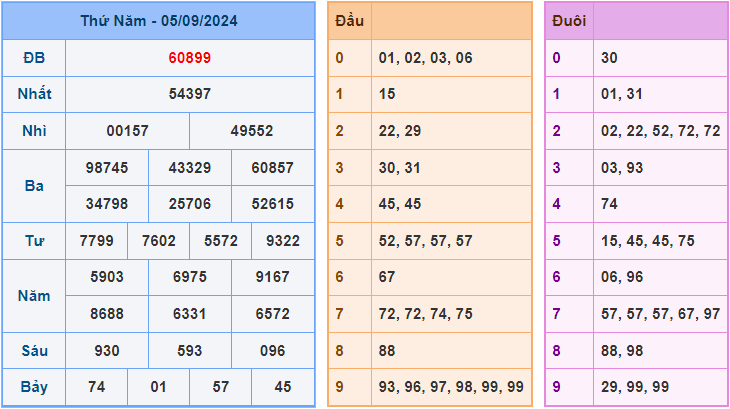Click third prize number 98745
The height and width of the screenshot is (409, 730).
pyautogui.click(x=107, y=168)
